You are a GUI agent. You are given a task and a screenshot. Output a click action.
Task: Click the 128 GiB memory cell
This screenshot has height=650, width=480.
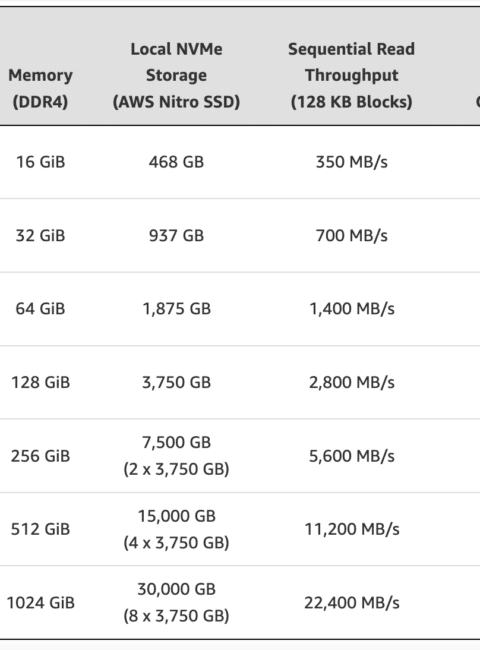coord(40,382)
